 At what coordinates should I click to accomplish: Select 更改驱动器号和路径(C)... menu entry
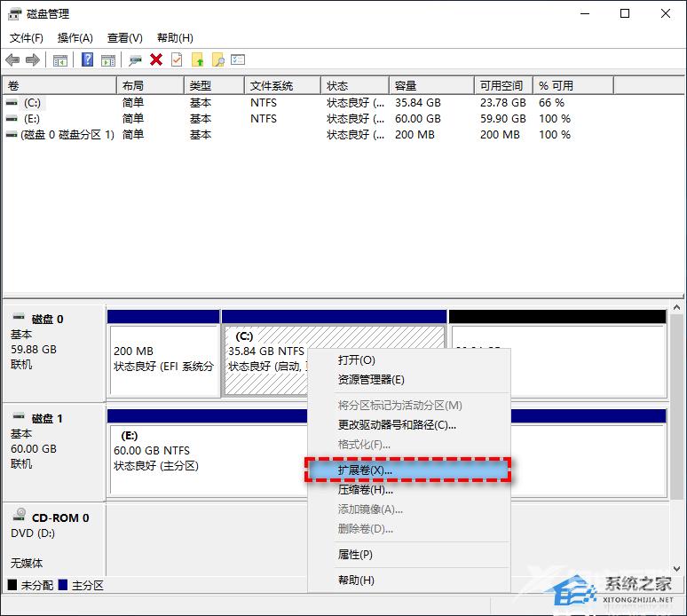pyautogui.click(x=409, y=425)
